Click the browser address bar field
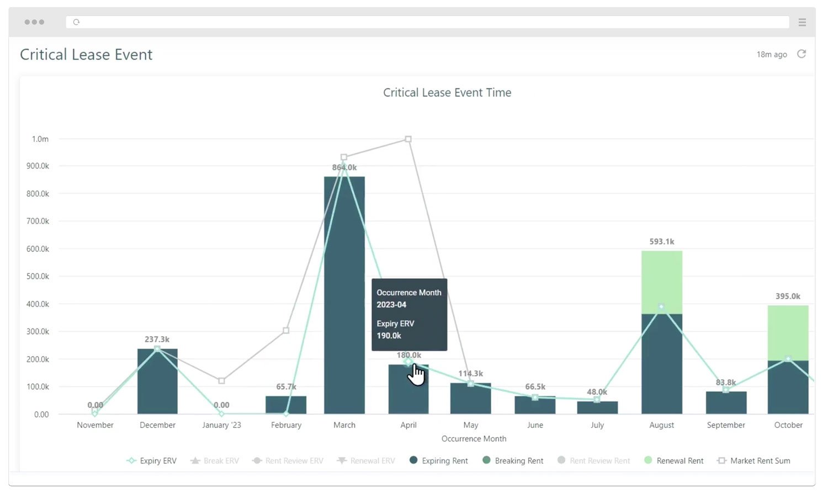Screen dimensions: 828x504 [428, 22]
